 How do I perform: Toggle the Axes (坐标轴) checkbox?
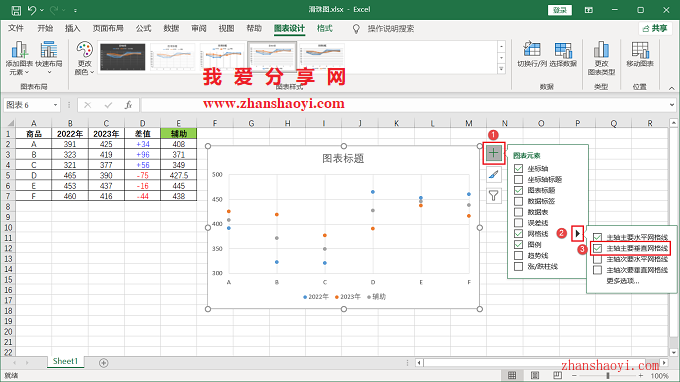click(518, 168)
